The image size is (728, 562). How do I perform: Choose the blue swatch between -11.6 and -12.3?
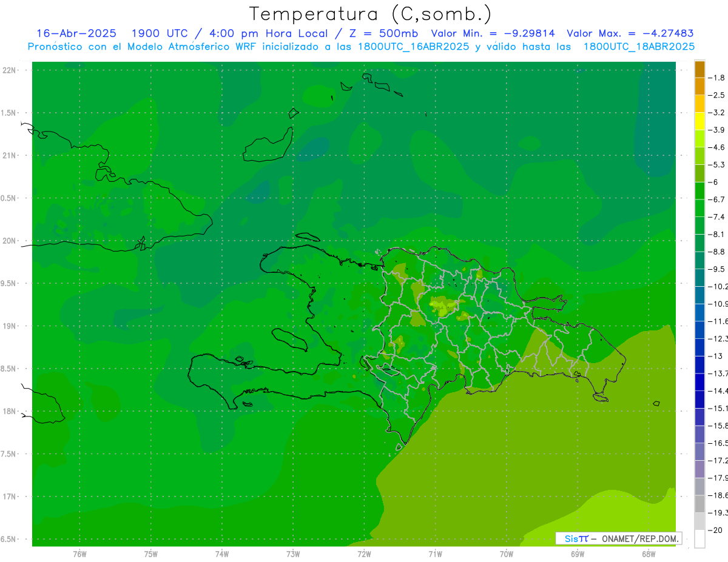pyautogui.click(x=699, y=330)
